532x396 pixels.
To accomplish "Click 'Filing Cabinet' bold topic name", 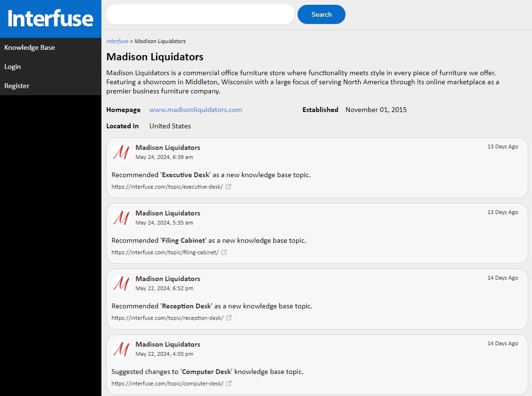I will tap(184, 240).
